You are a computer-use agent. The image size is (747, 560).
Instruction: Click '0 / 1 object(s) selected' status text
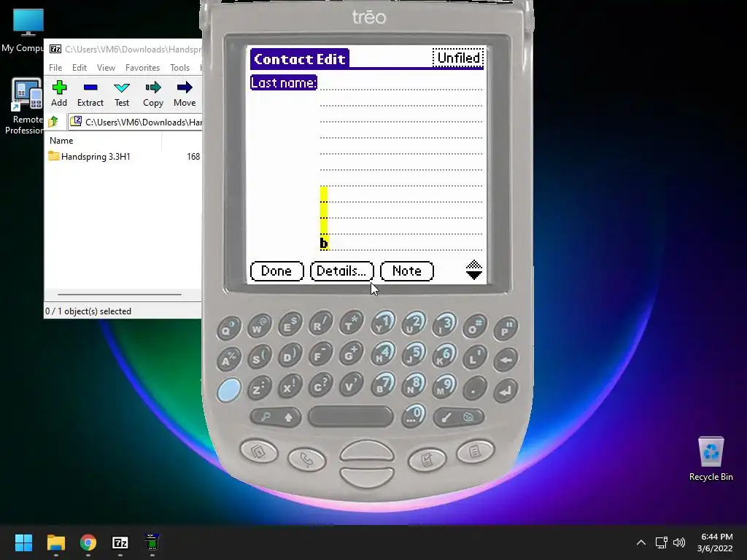tap(88, 311)
